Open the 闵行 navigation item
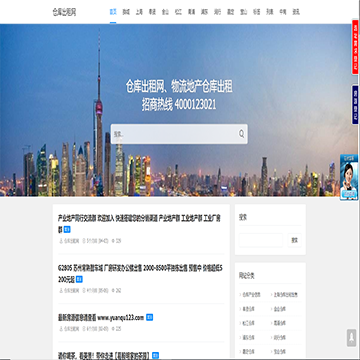Image resolution: width=360 pixels, height=360 pixels. point(218,12)
